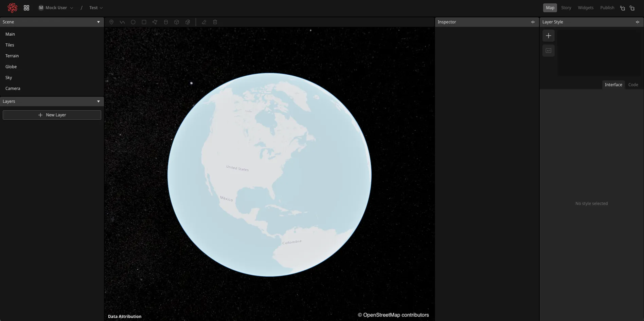Open the dashboard grid icon
Image resolution: width=644 pixels, height=321 pixels.
coord(26,8)
